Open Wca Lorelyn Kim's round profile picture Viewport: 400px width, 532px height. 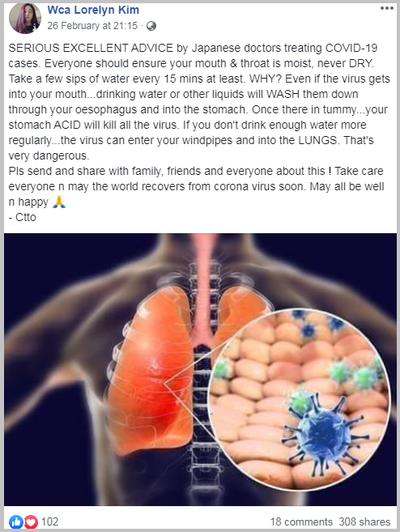25,19
